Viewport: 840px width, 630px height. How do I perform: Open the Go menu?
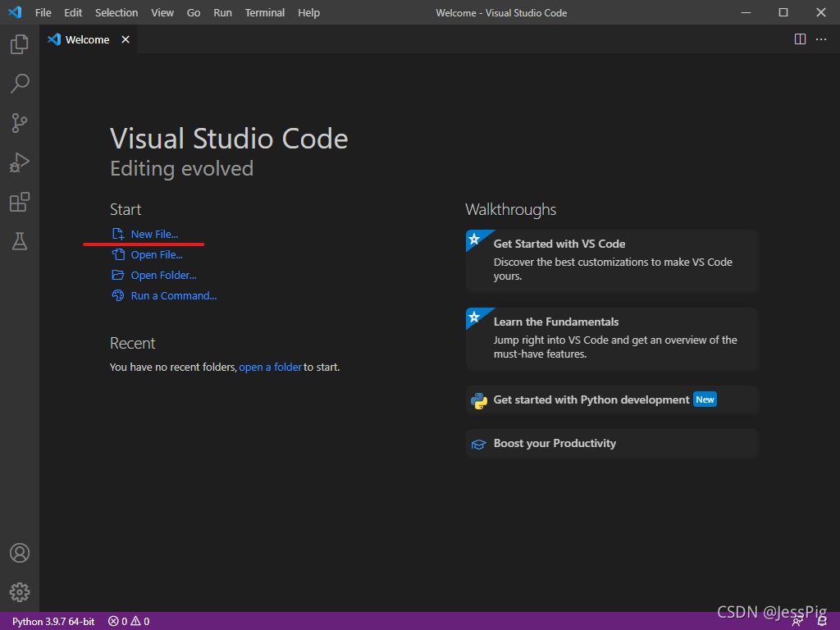[x=194, y=12]
